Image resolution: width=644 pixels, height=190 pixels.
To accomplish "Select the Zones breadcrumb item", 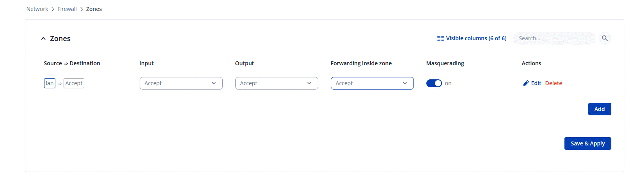I will [x=94, y=9].
